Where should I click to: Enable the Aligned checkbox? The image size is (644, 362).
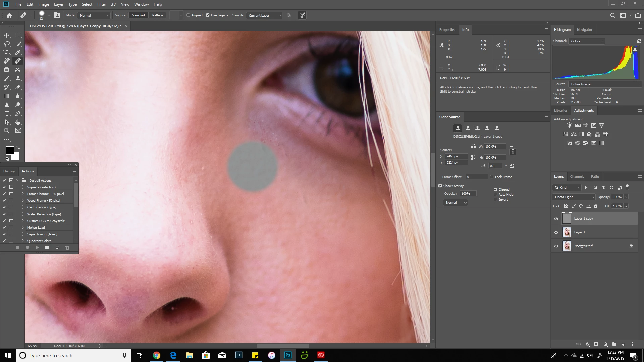[x=188, y=15]
